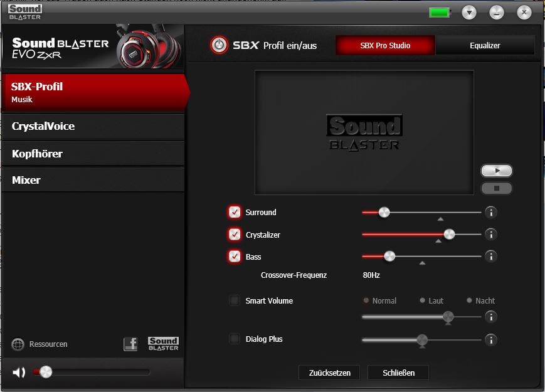Click the Surround slider handle
This screenshot has width=545, height=392.
(384, 212)
